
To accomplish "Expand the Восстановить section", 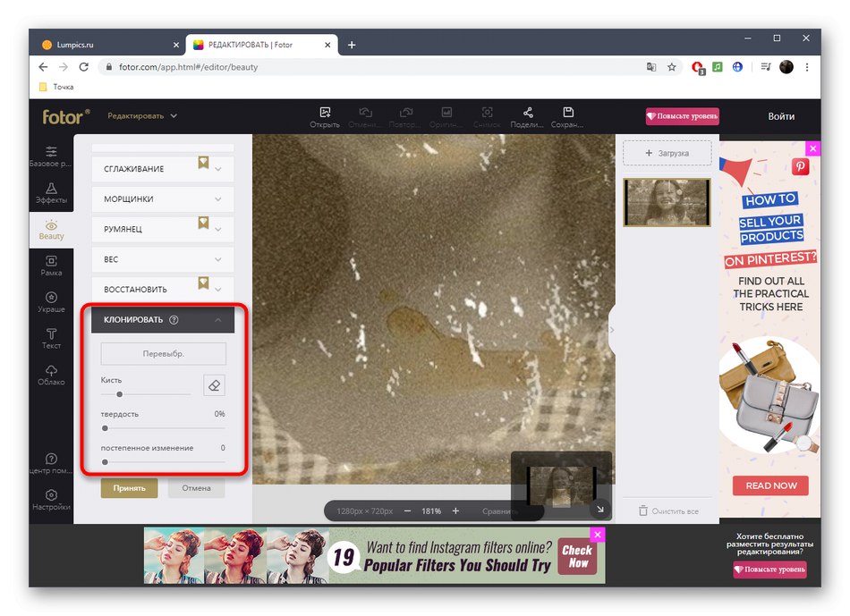I will (x=163, y=290).
